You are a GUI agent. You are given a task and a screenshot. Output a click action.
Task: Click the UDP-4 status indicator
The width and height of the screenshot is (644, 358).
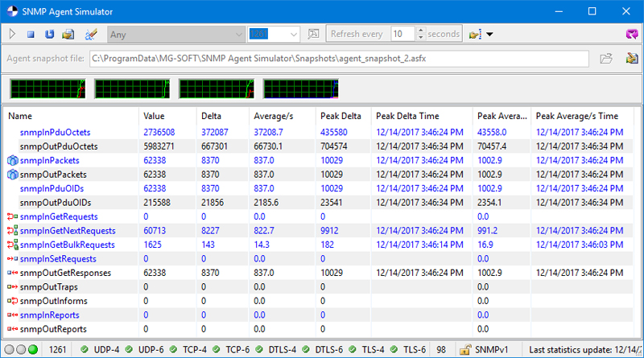tap(100, 350)
